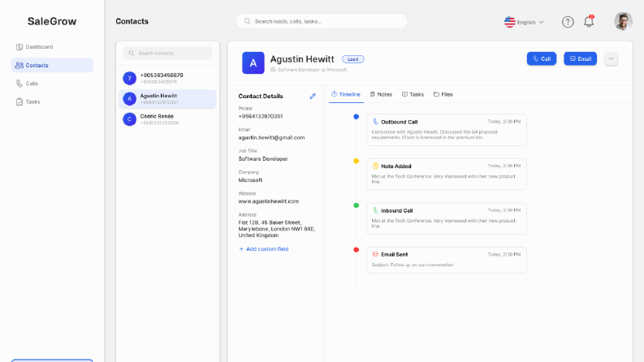Click the briefcase icon under contact name
The width and height of the screenshot is (644, 362).
pos(273,70)
